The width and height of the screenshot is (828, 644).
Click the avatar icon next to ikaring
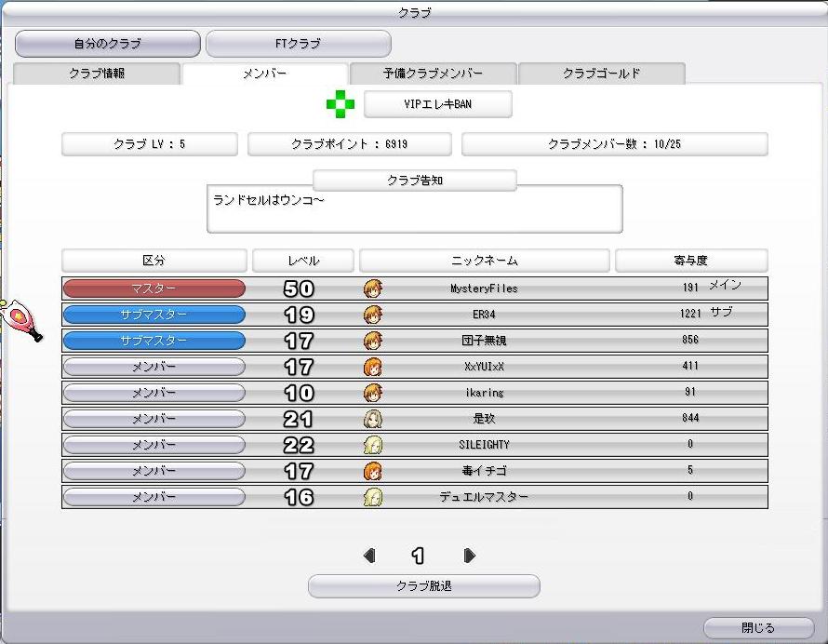(373, 393)
